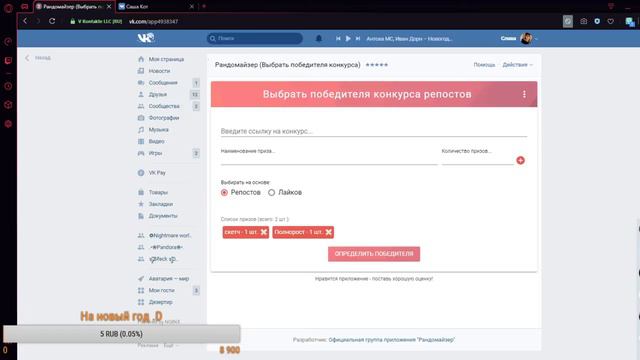Image resolution: width=640 pixels, height=360 pixels.
Task: Open the Помощь link in the app header
Action: [484, 65]
